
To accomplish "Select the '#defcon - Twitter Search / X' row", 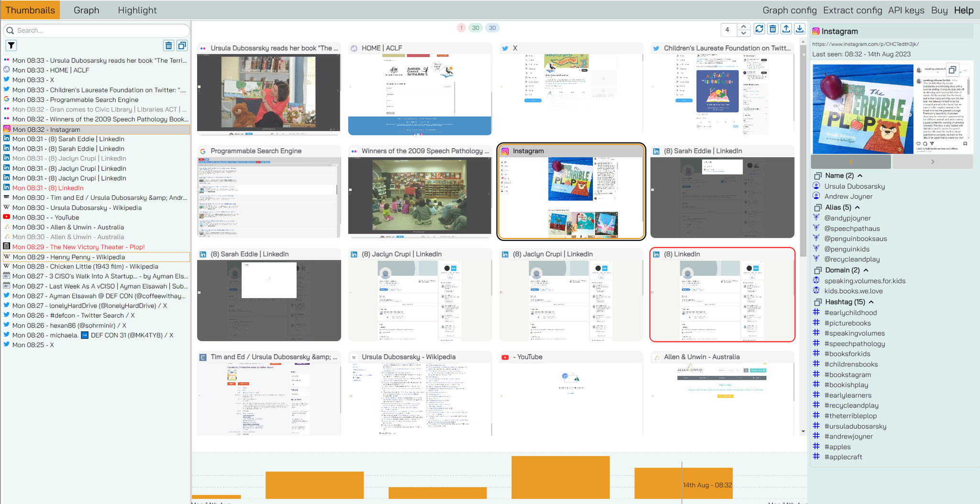I will click(96, 316).
